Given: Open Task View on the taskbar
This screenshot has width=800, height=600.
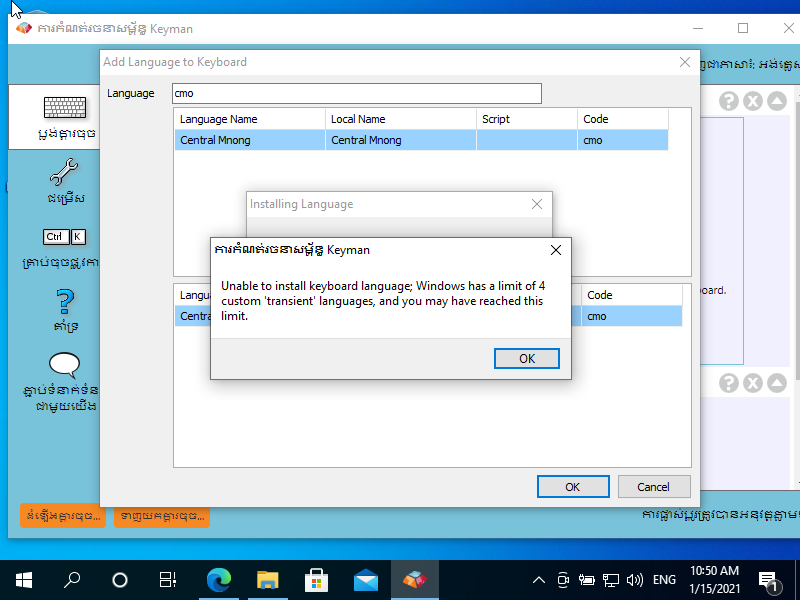Looking at the screenshot, I should point(168,580).
